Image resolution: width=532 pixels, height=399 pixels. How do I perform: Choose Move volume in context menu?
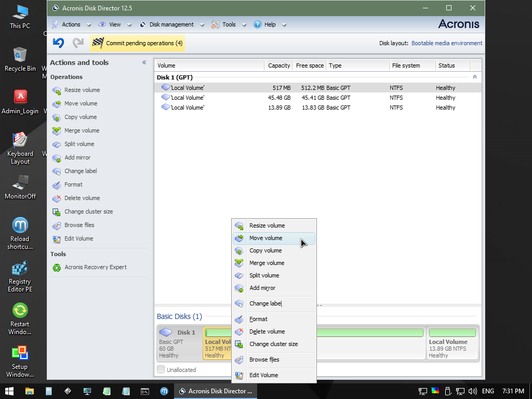tap(274, 238)
